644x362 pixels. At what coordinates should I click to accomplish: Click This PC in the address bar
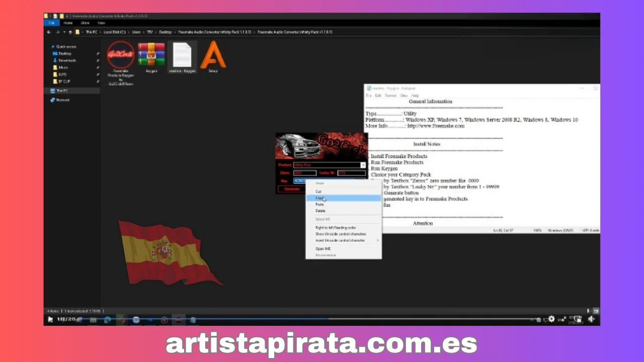click(x=92, y=32)
